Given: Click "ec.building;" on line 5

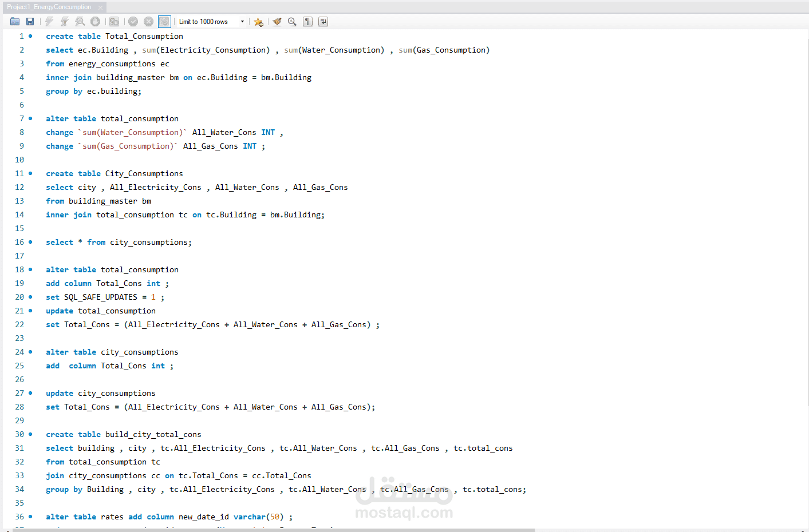Looking at the screenshot, I should [115, 91].
